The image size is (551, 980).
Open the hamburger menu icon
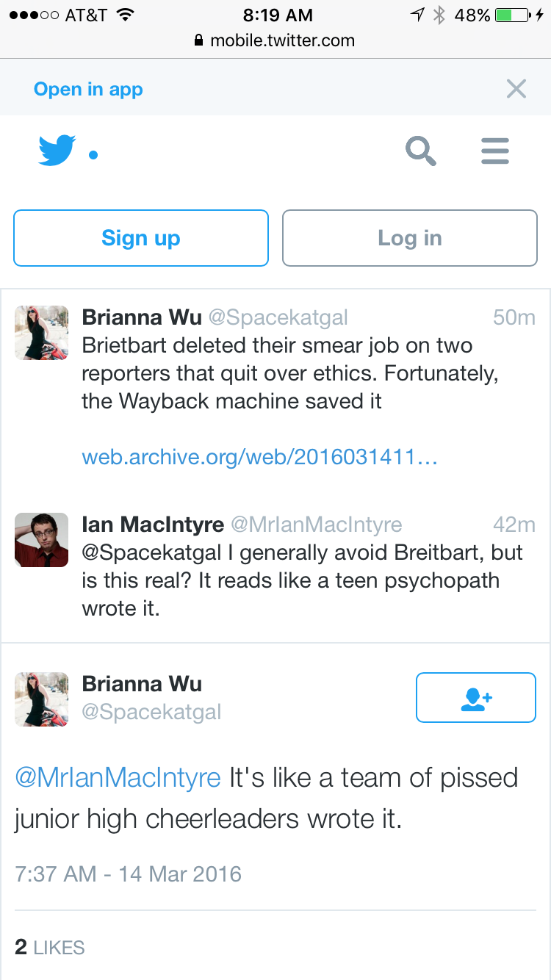(x=495, y=151)
